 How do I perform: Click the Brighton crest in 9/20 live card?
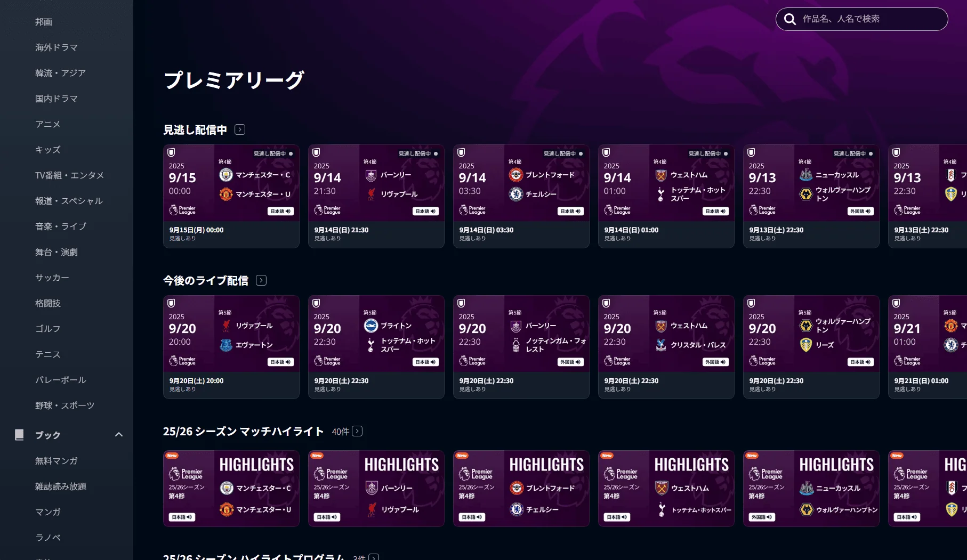coord(371,326)
